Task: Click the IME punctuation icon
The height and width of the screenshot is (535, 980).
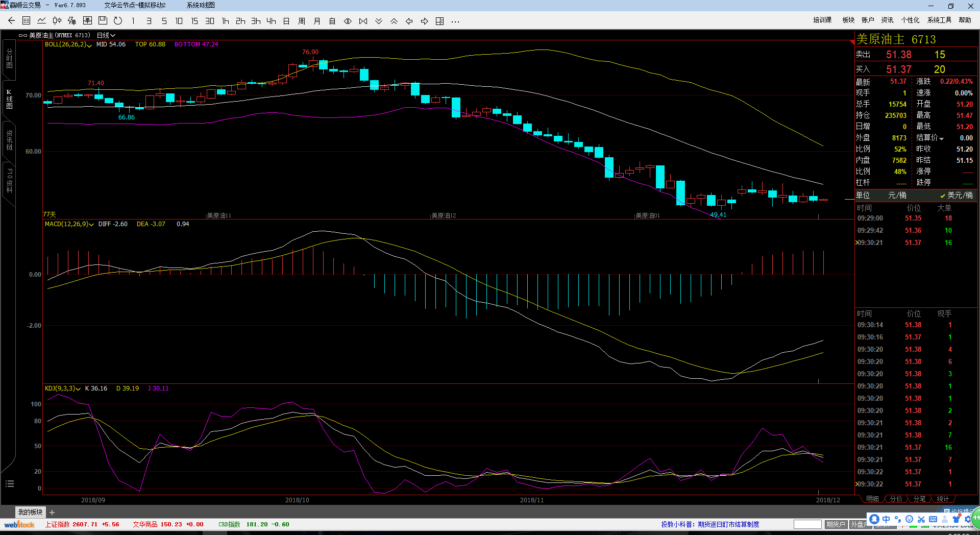Action: pyautogui.click(x=898, y=519)
